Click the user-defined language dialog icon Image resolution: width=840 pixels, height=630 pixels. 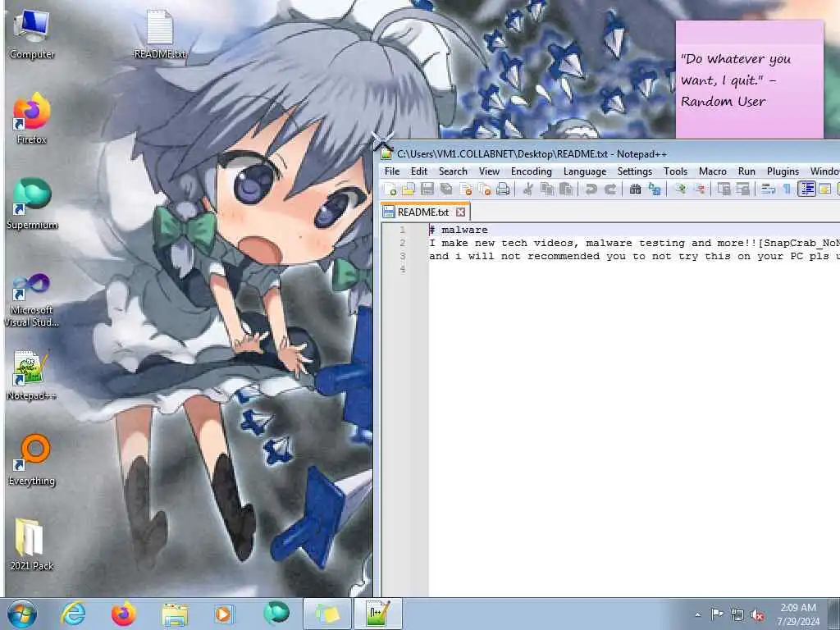(825, 189)
